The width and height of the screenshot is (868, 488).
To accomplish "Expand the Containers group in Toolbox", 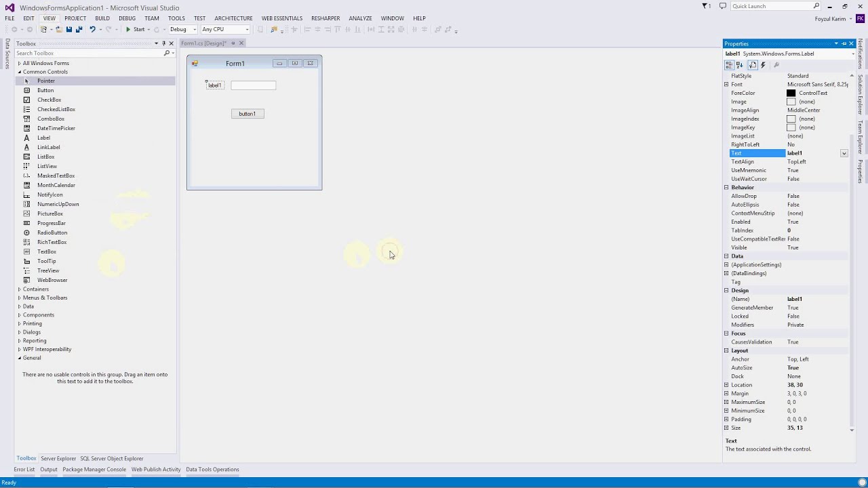I will coord(19,289).
